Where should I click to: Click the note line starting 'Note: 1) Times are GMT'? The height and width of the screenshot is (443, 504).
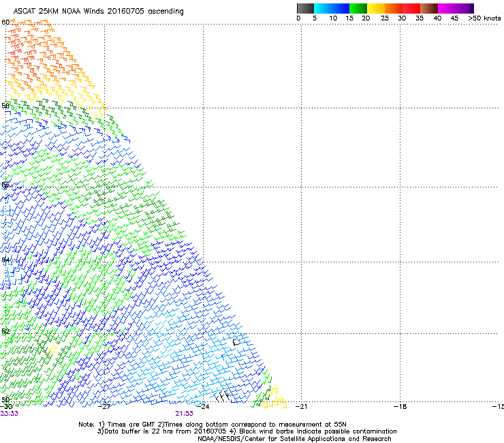coord(212,425)
